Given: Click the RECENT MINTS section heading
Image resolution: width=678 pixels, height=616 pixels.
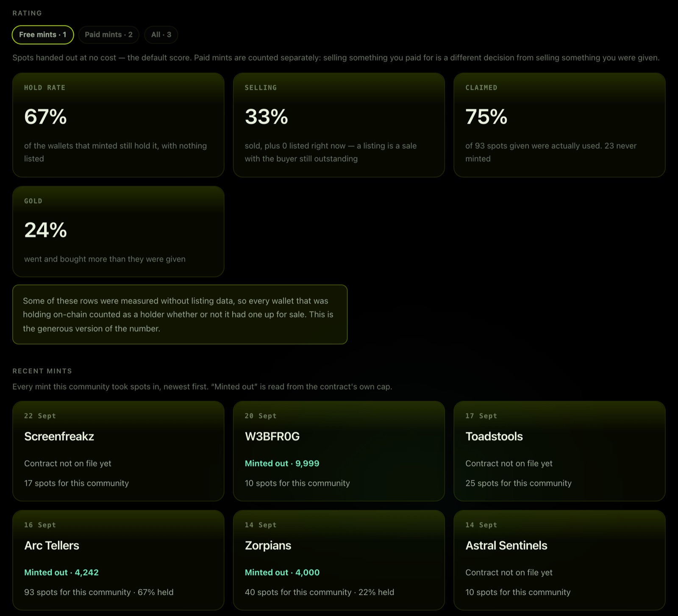Looking at the screenshot, I should click(42, 371).
